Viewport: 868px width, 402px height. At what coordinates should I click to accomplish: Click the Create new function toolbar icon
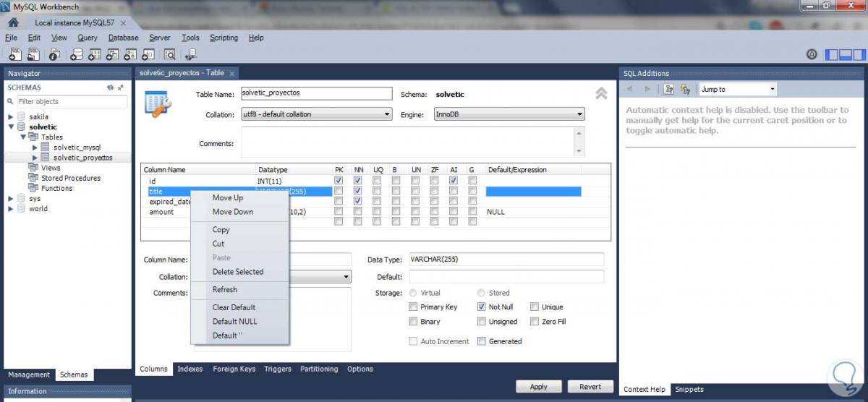148,54
